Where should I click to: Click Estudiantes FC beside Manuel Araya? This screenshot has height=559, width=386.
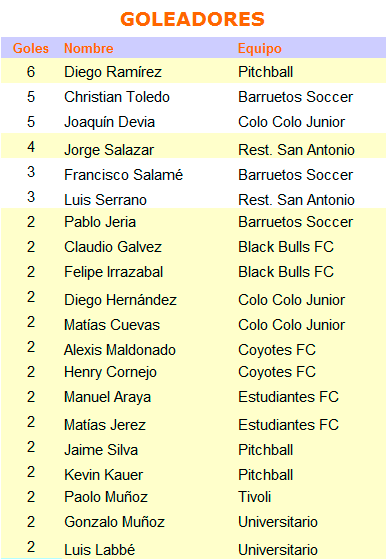[x=288, y=397]
